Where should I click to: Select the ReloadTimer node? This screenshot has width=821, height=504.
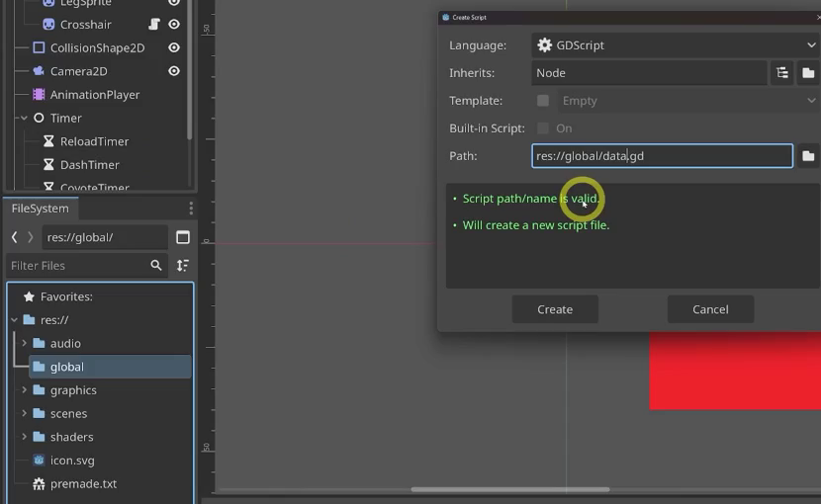coord(94,141)
